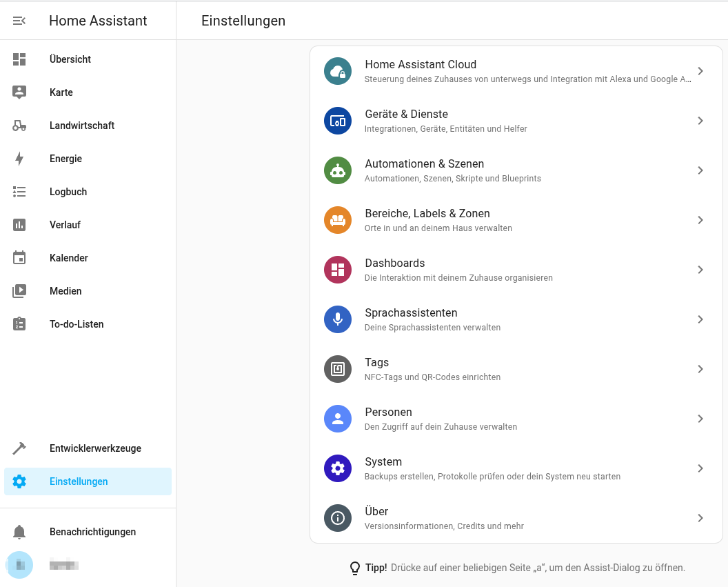Viewport: 728px width, 587px height.
Task: Click the System gear icon
Action: [337, 468]
